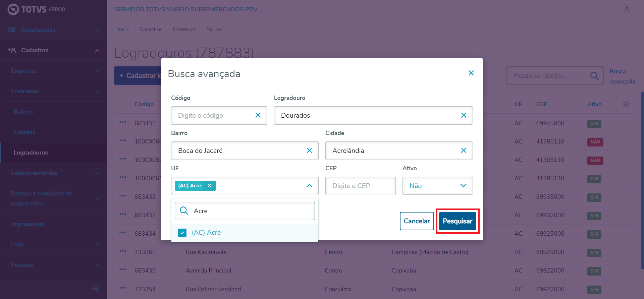Uncheck the (AC) Acre option
This screenshot has width=644, height=299.
click(182, 233)
